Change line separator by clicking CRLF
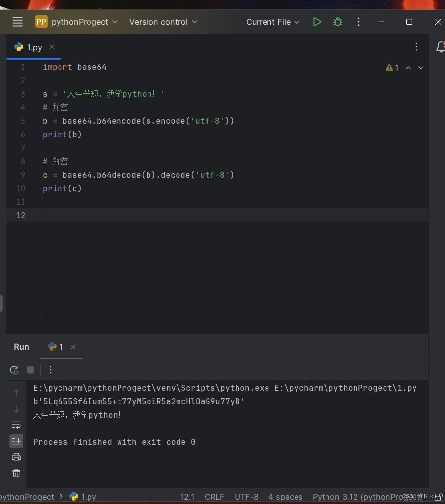Viewport: 445px width, 504px height. (214, 497)
